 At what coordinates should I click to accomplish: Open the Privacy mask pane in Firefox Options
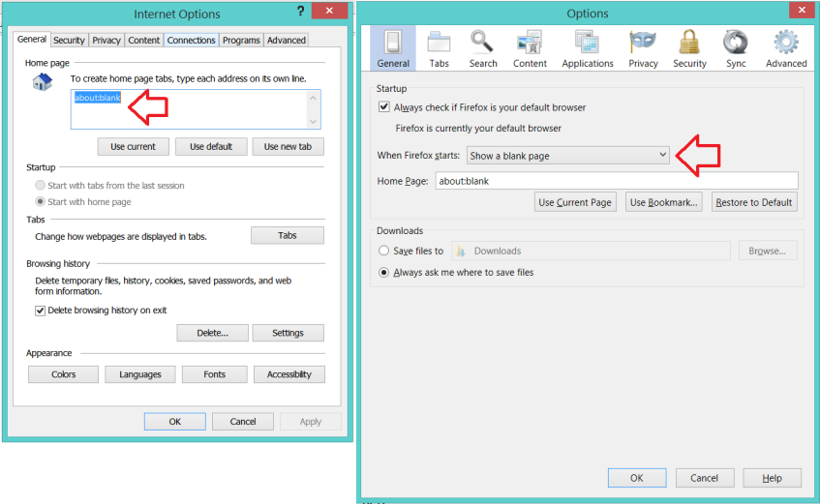(643, 48)
